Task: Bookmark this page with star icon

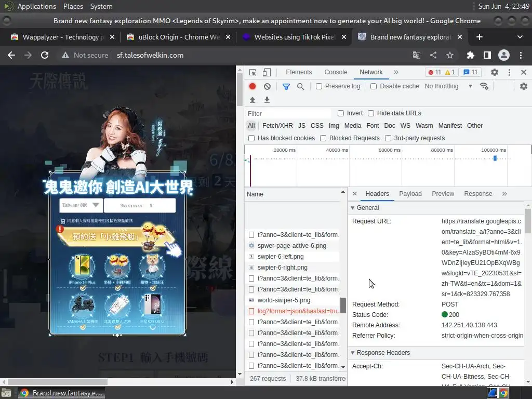Action: 450,55
